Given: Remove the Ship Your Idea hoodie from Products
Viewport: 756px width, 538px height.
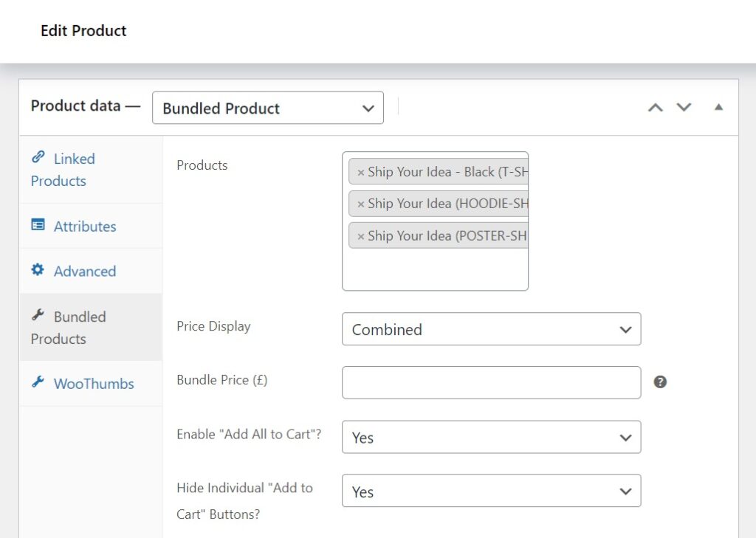Looking at the screenshot, I should click(360, 204).
